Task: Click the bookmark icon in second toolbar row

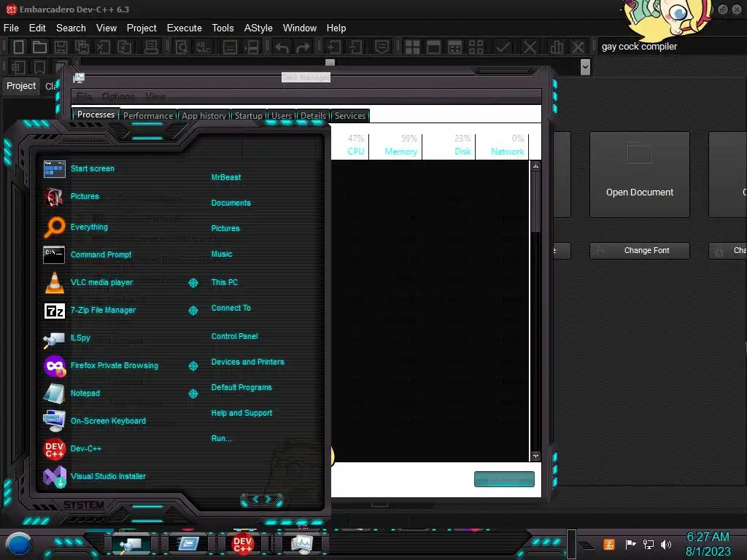Action: (x=39, y=67)
